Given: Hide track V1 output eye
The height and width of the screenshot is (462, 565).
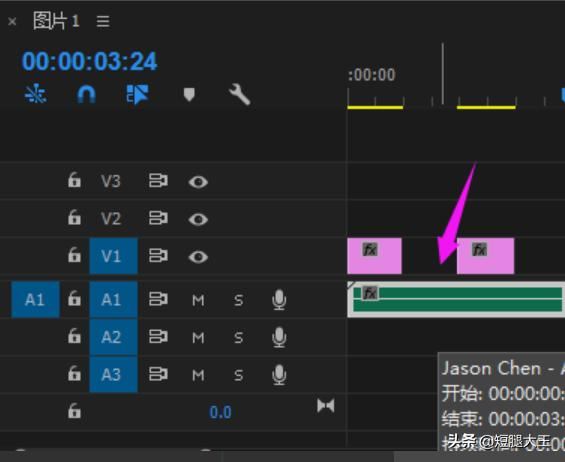Looking at the screenshot, I should [198, 257].
